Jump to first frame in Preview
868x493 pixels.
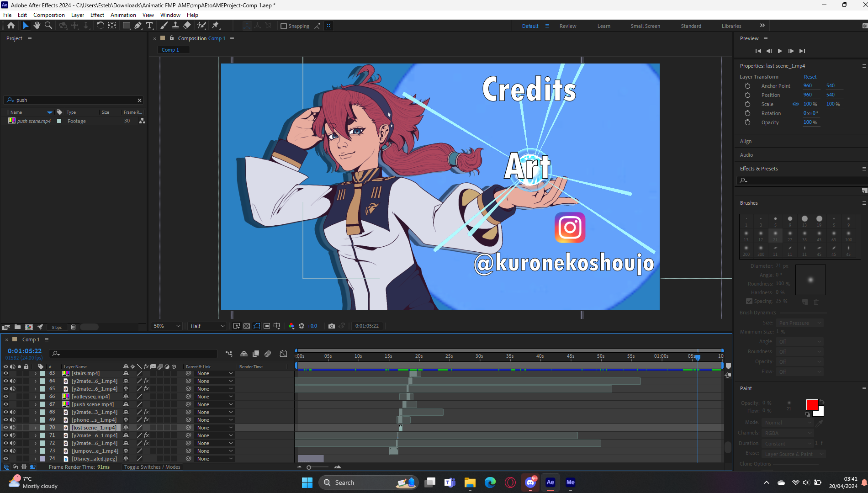pyautogui.click(x=758, y=51)
